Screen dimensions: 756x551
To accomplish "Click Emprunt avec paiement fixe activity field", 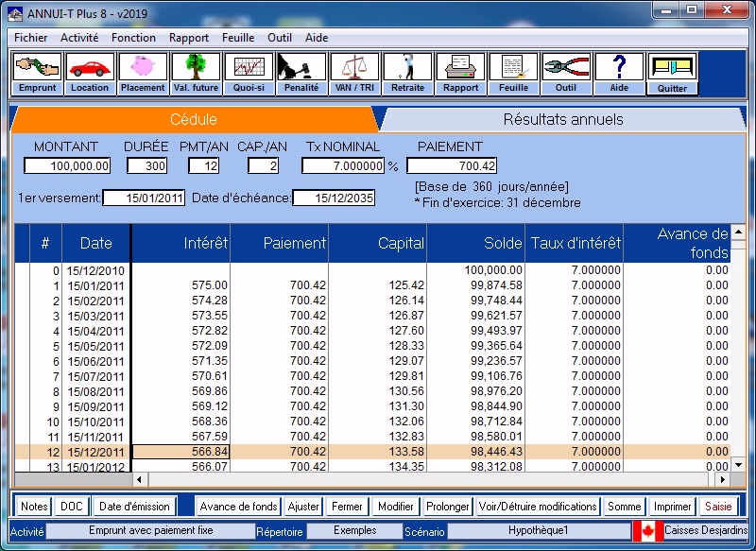I will tap(150, 531).
